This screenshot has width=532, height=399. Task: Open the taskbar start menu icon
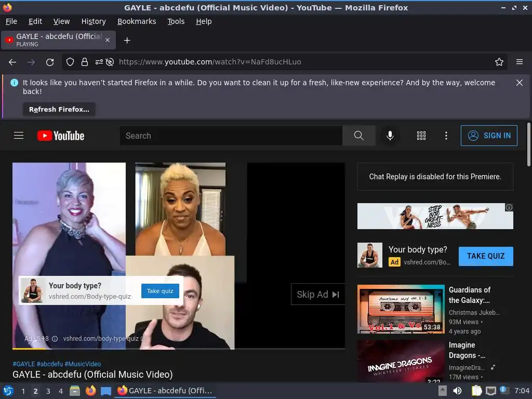coord(8,391)
